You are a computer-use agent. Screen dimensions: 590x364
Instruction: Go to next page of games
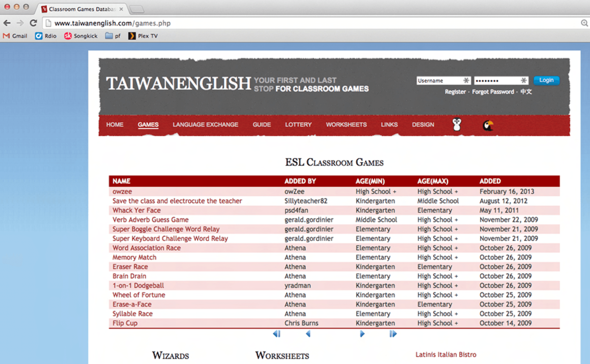(362, 334)
